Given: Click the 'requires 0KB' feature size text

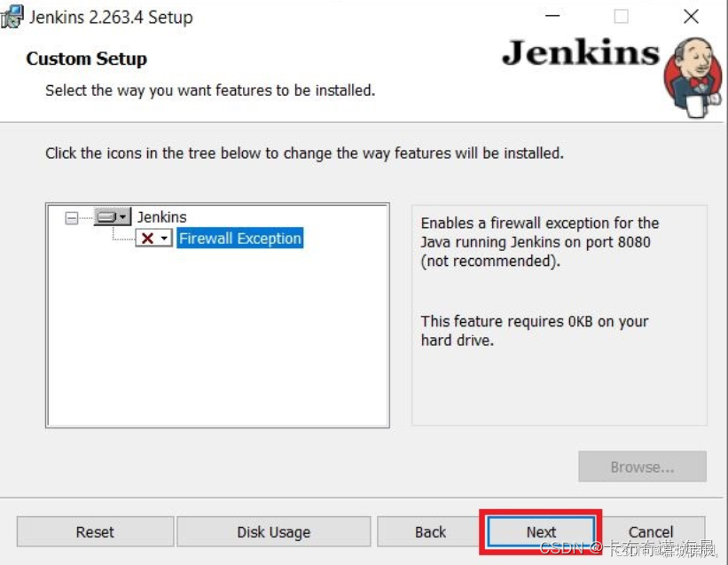Looking at the screenshot, I should click(535, 331).
